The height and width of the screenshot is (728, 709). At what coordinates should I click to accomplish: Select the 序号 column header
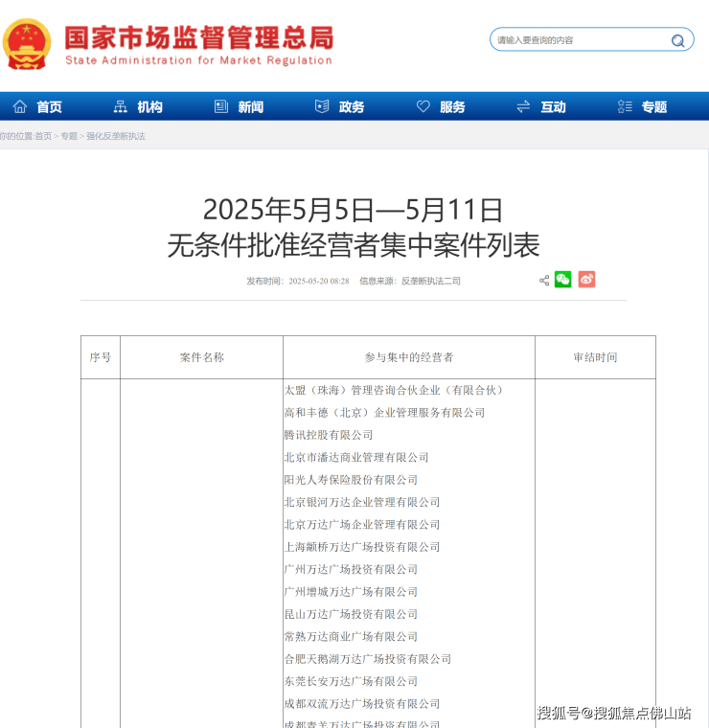(101, 357)
